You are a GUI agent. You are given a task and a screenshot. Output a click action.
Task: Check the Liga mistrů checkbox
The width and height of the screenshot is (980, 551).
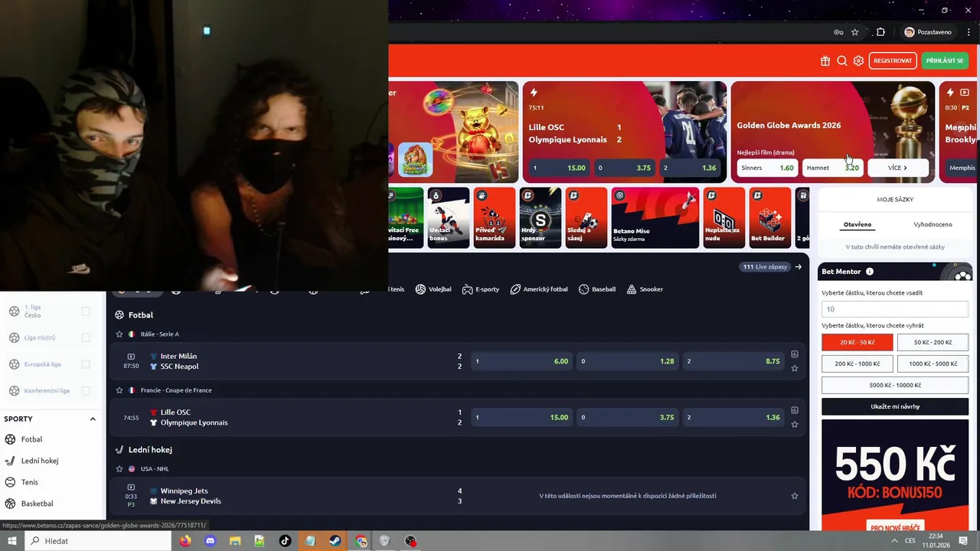86,337
